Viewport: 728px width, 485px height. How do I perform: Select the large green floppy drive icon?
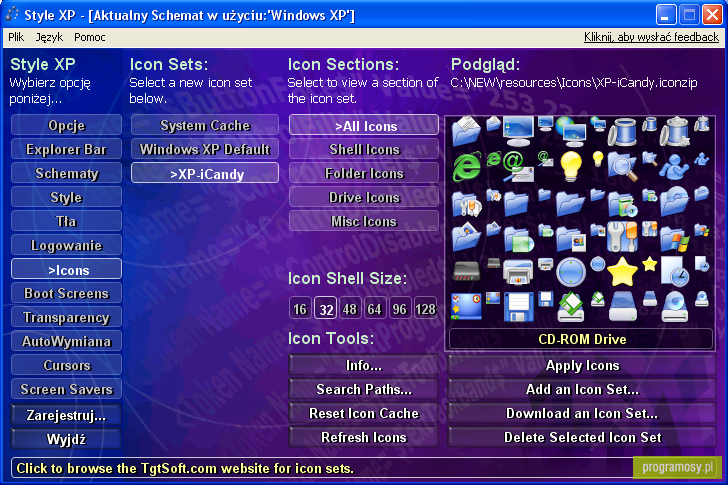(571, 307)
